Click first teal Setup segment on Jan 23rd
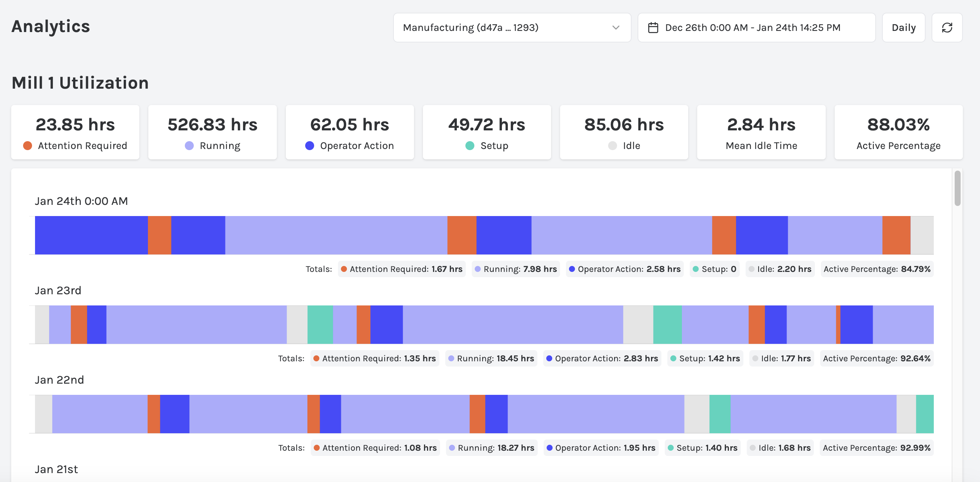Viewport: 980px width, 482px height. coord(320,324)
